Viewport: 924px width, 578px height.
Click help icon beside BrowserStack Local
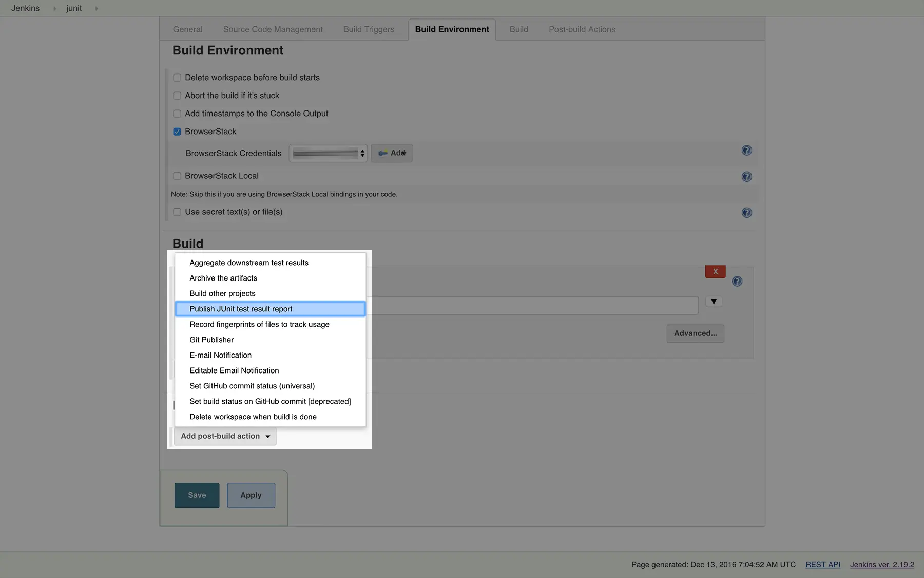click(746, 177)
